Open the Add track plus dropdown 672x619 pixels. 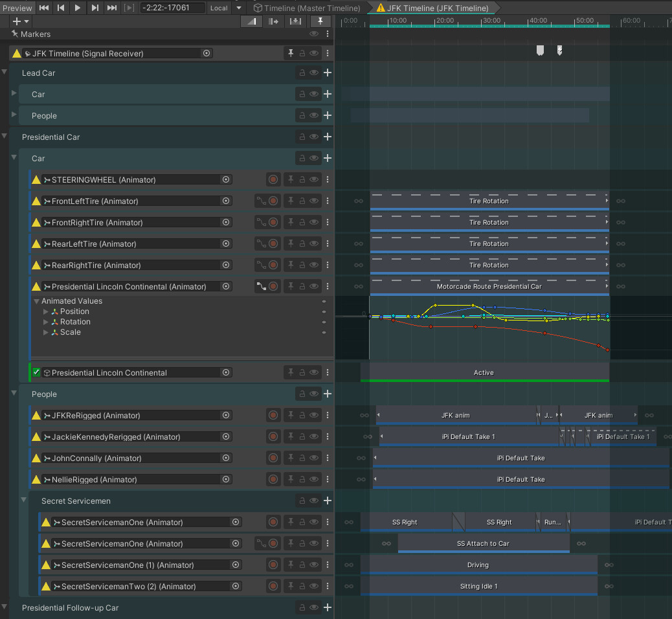coord(20,21)
